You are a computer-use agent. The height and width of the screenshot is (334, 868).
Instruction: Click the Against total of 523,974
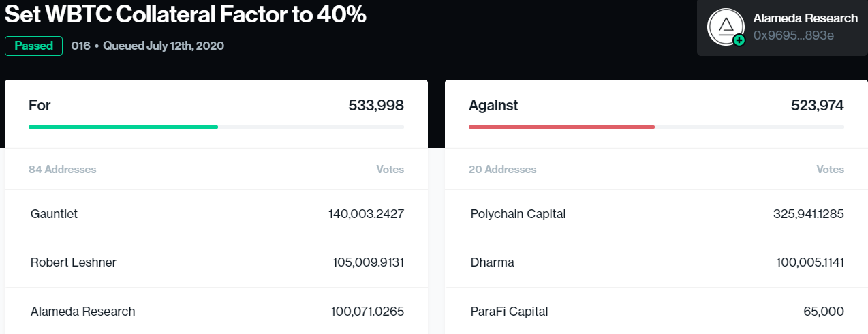point(817,106)
